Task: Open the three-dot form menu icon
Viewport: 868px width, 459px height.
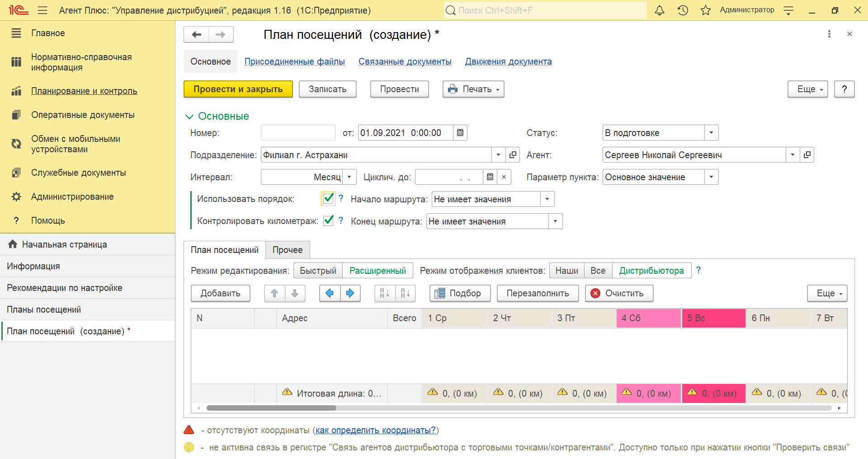Action: (829, 34)
